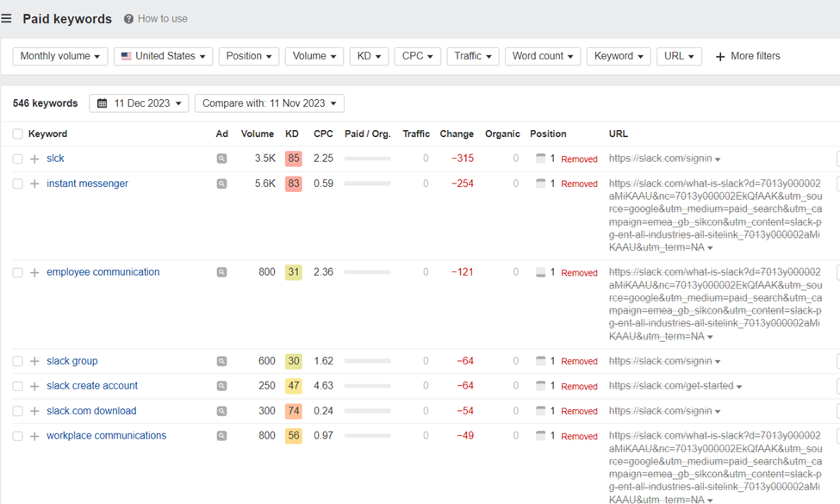Click the SERP position icon in slack create account row
This screenshot has height=504, width=840.
[x=540, y=386]
